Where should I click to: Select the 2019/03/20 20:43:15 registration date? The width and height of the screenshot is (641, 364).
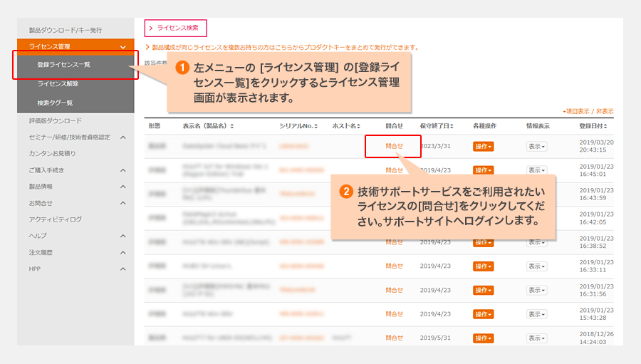click(596, 146)
